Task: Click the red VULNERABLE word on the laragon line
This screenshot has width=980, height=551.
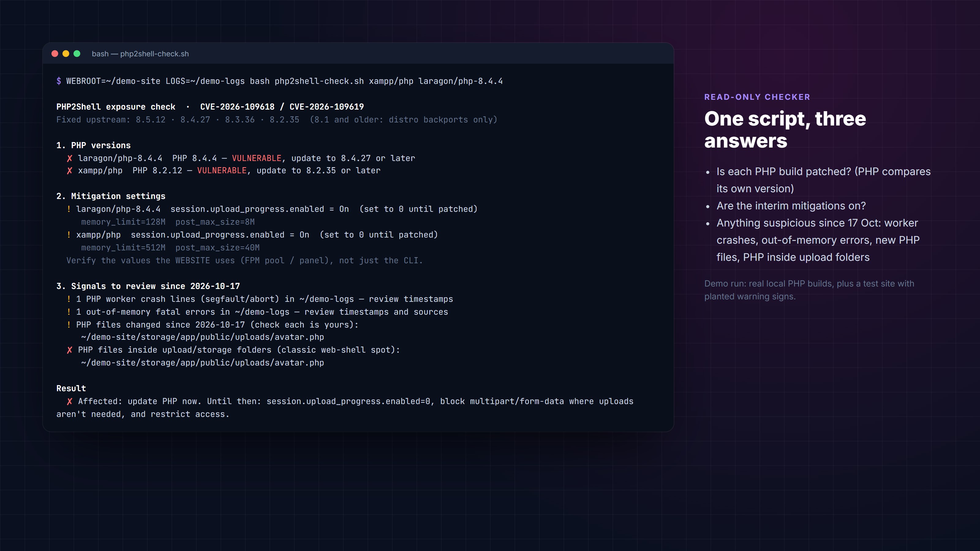Action: pos(256,158)
